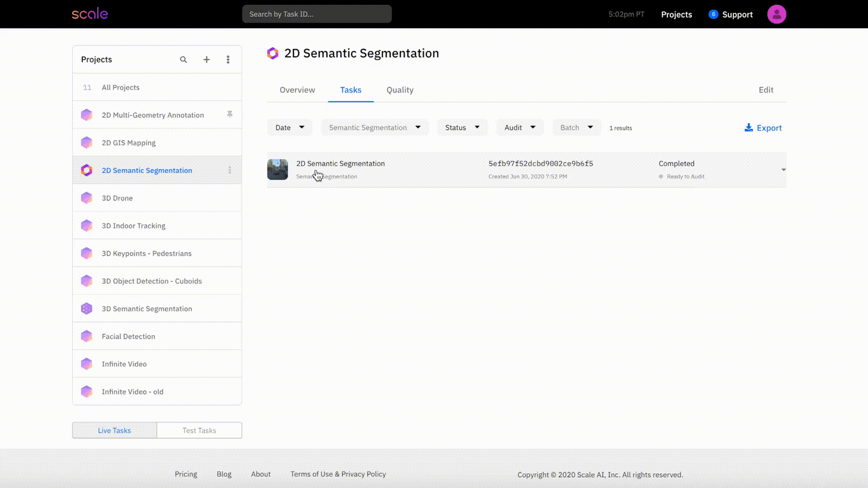Open the Date filter dropdown
This screenshot has height=488, width=868.
click(290, 127)
